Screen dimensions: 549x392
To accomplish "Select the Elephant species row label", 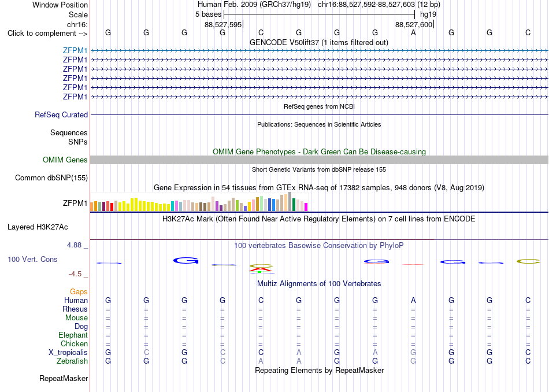I will pos(73,335).
